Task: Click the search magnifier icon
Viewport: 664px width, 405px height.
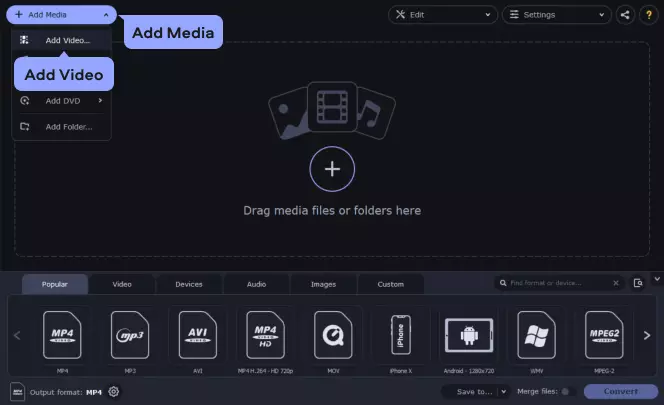Action: pos(503,283)
